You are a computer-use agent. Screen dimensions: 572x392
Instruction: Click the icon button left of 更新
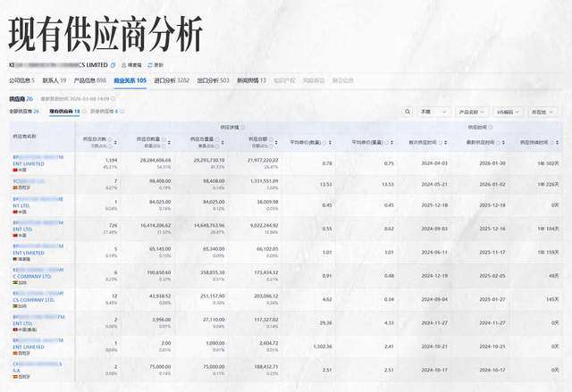pos(131,65)
